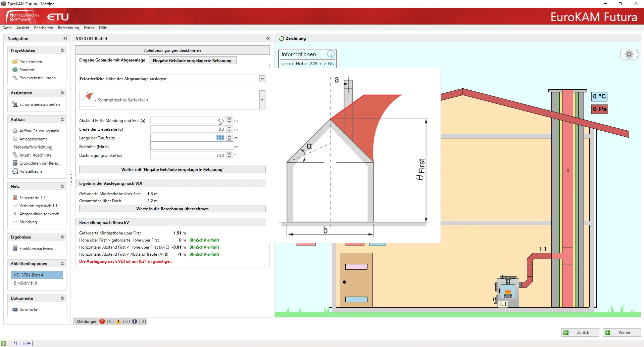
Task: Select BImSchV §19 in Ableitbedingungen
Action: pyautogui.click(x=26, y=283)
